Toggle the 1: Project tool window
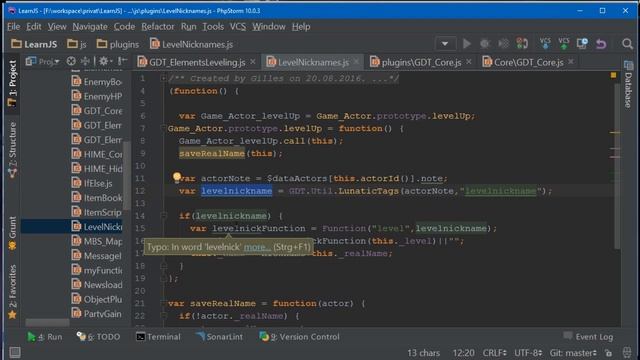 [x=12, y=83]
